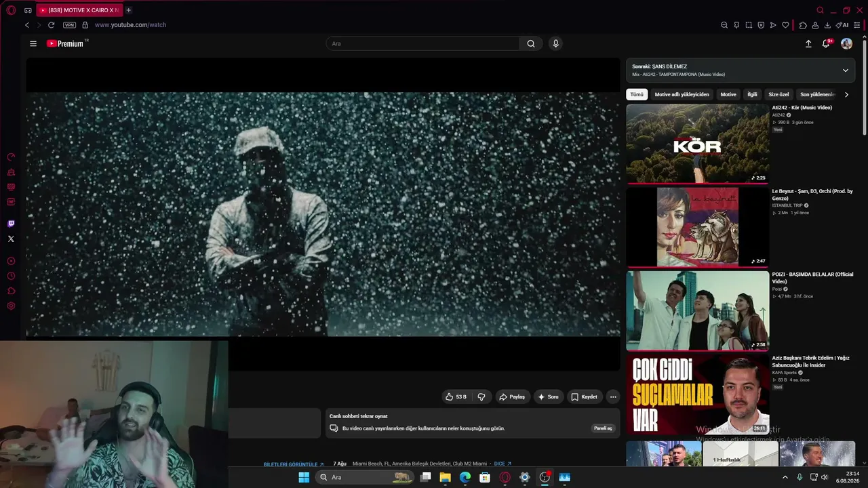The width and height of the screenshot is (868, 488).
Task: Click the pin icon in address bar
Action: (736, 25)
